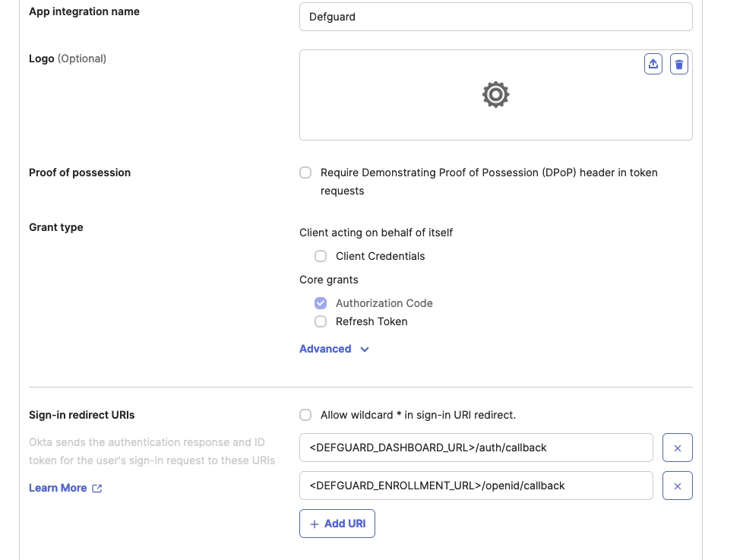Click the App integration name field

(495, 17)
